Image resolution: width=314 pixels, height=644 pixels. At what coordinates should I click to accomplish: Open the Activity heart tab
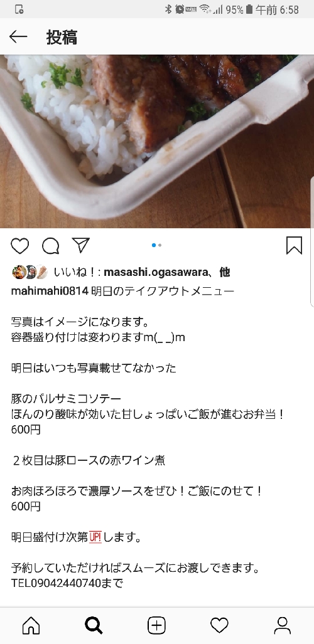click(x=219, y=626)
